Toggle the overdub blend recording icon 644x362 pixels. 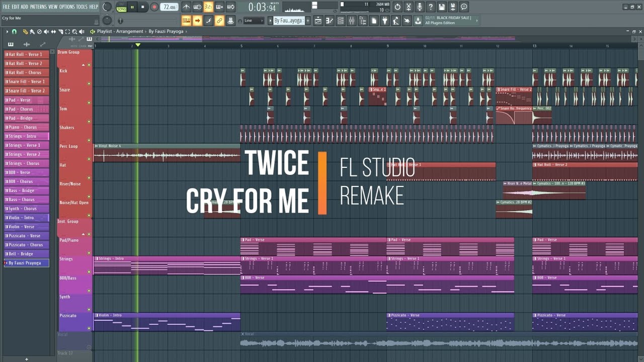pos(219,7)
